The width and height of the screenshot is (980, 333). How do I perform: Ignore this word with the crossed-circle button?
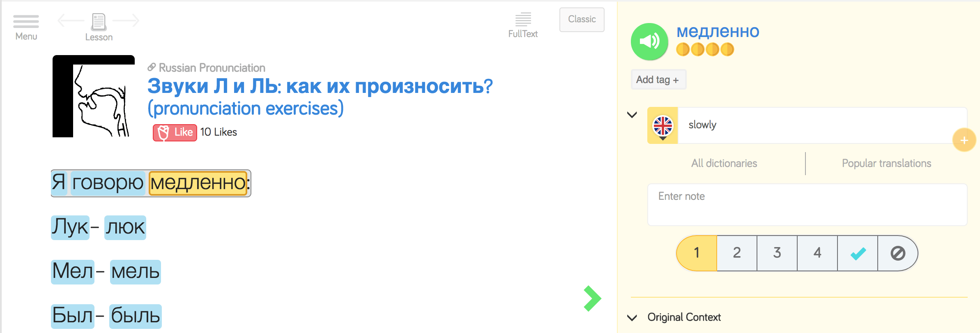click(898, 253)
